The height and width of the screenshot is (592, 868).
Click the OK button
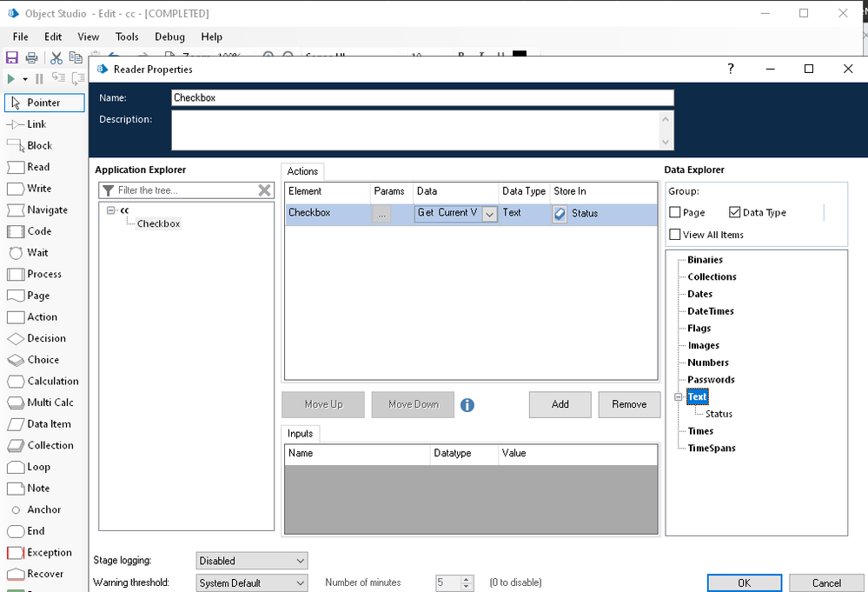[x=745, y=582]
